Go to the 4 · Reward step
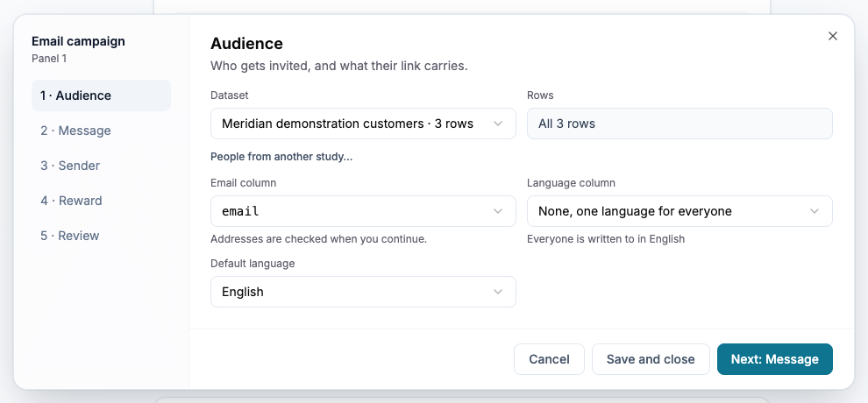 click(x=102, y=201)
